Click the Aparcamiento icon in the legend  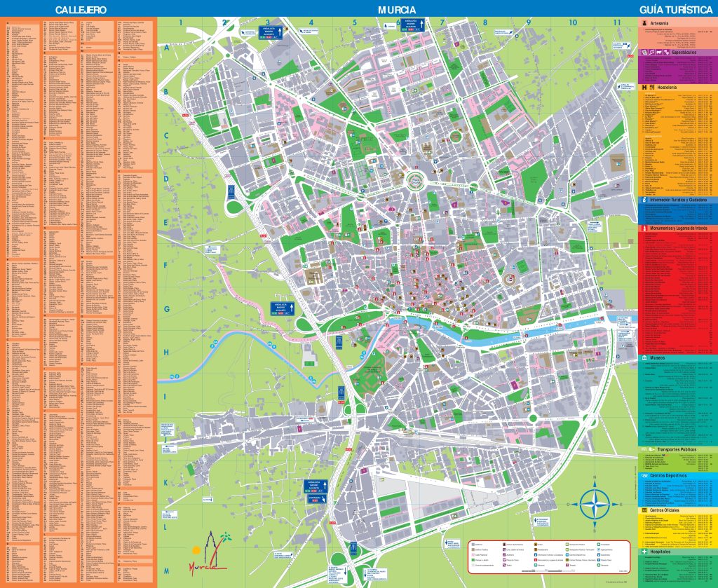coord(598,550)
